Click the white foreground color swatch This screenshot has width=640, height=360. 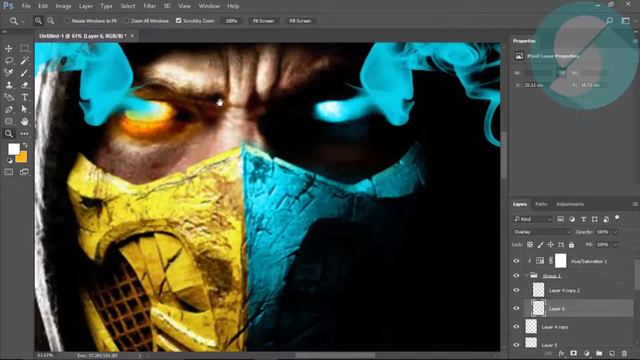[13, 149]
